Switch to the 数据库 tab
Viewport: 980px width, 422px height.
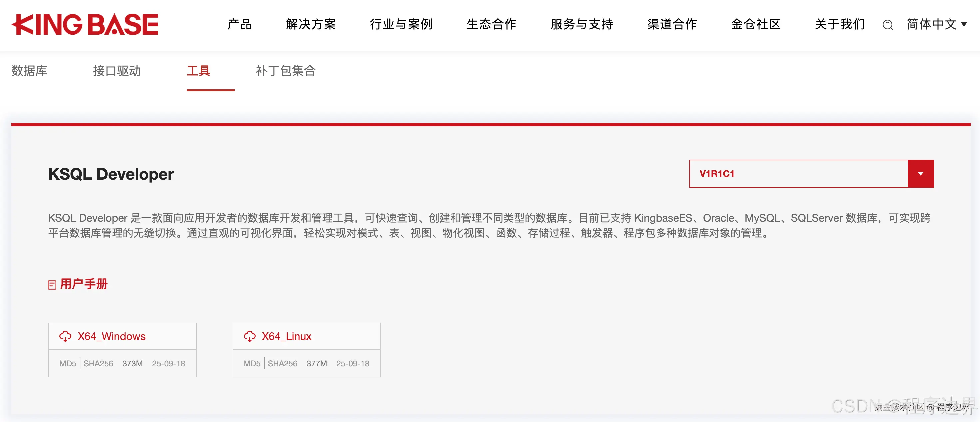click(29, 71)
